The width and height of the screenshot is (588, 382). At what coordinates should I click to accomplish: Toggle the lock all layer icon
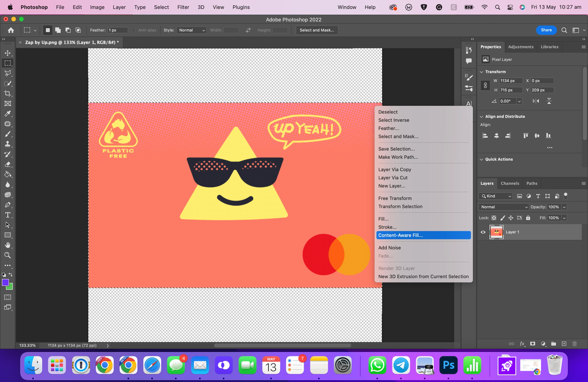click(x=528, y=218)
